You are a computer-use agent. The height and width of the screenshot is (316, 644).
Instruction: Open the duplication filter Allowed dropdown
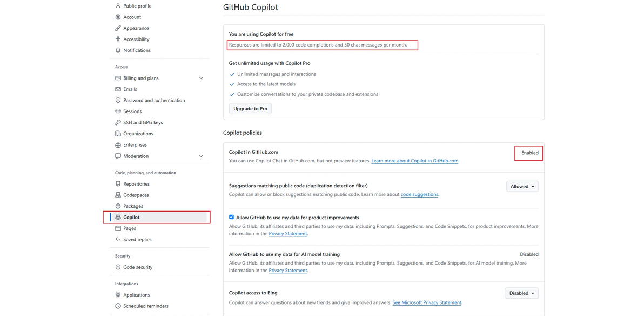click(x=522, y=187)
